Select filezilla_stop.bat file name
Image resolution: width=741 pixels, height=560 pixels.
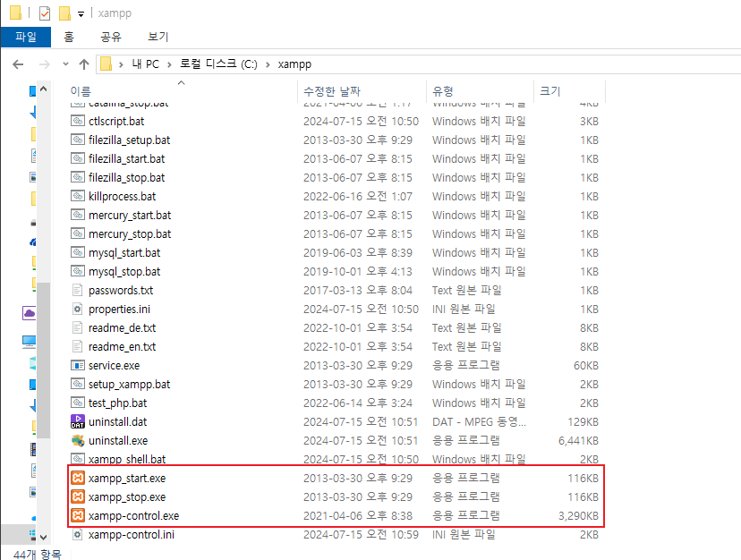tap(127, 178)
